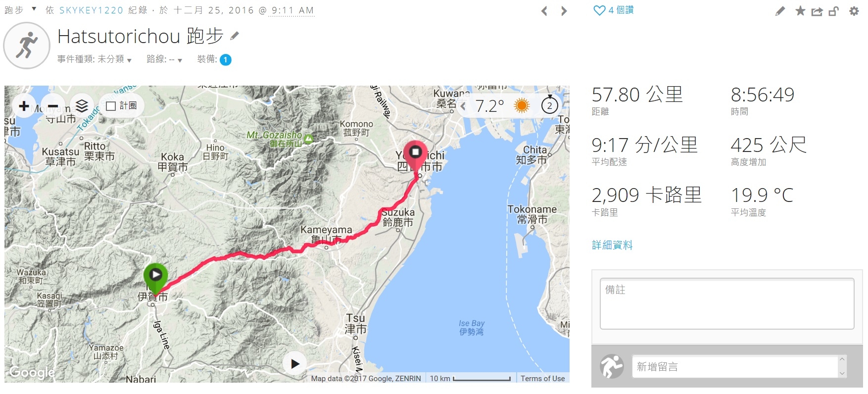Open the map layers selector
The width and height of the screenshot is (868, 394).
tap(82, 105)
